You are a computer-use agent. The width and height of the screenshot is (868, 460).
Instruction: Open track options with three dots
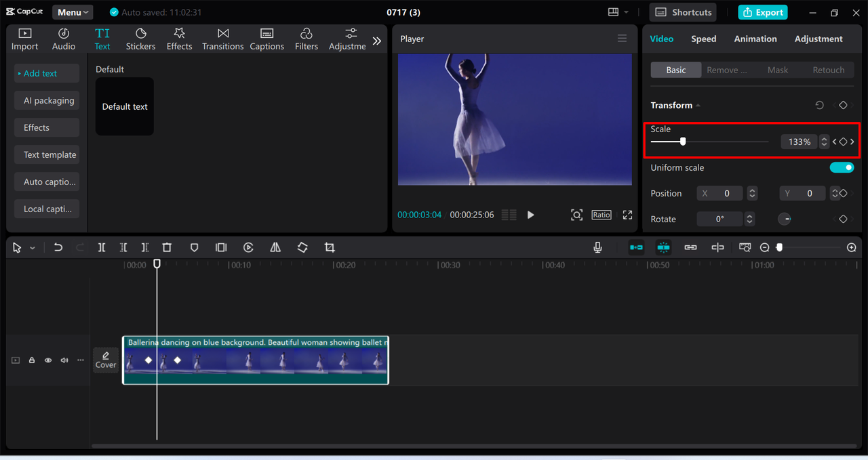81,360
